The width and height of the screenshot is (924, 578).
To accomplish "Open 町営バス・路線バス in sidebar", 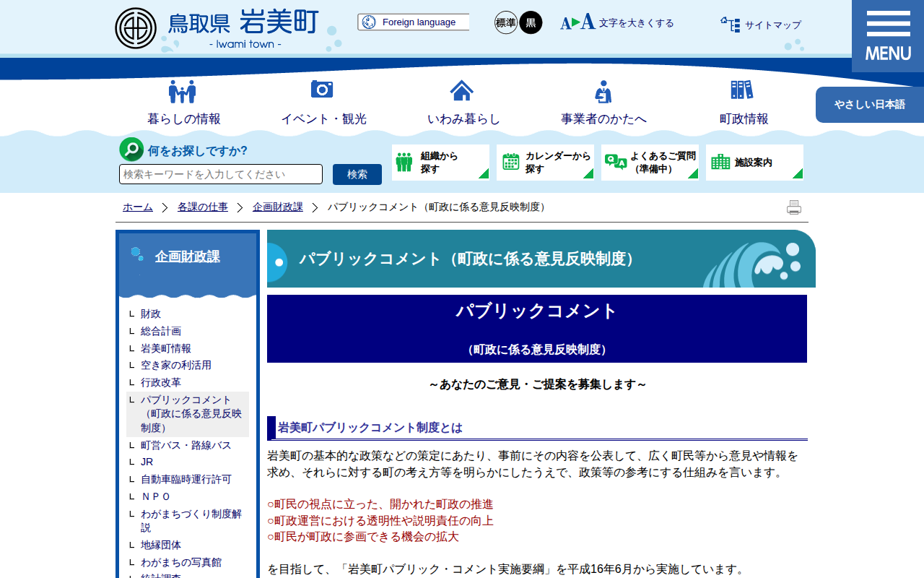I will (x=186, y=445).
